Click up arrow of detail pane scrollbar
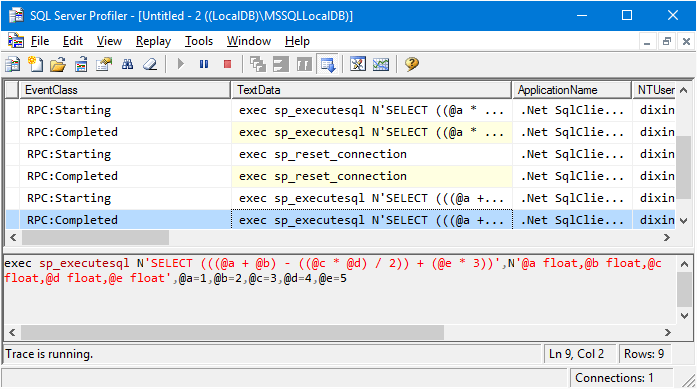 [685, 264]
